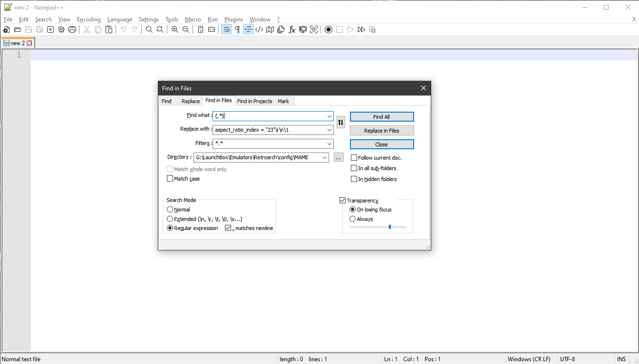Viewport: 639px width, 364px height.
Task: Check the In all sub-folders option
Action: click(x=354, y=168)
